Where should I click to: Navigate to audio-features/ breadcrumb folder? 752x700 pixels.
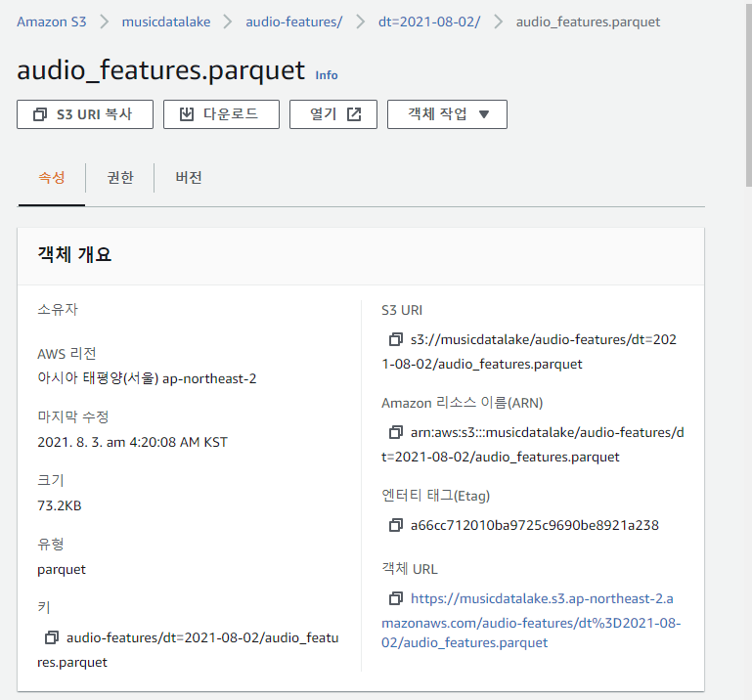coord(294,22)
